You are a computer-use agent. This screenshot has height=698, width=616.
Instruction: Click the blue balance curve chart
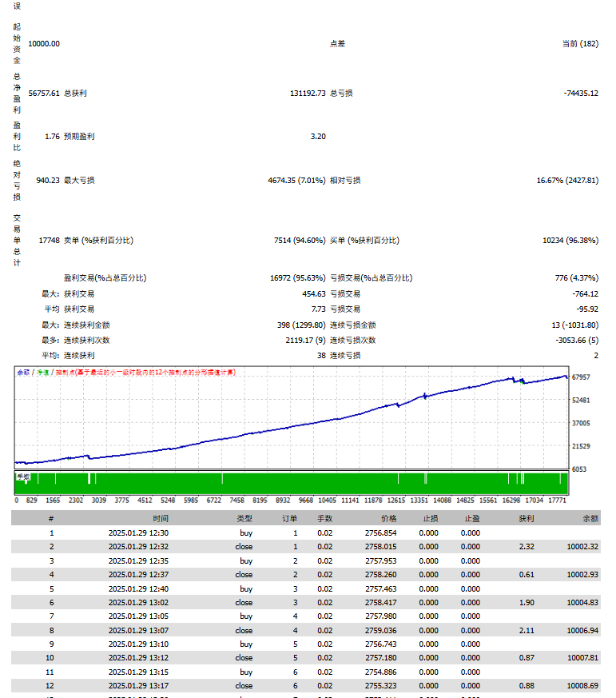coord(292,417)
